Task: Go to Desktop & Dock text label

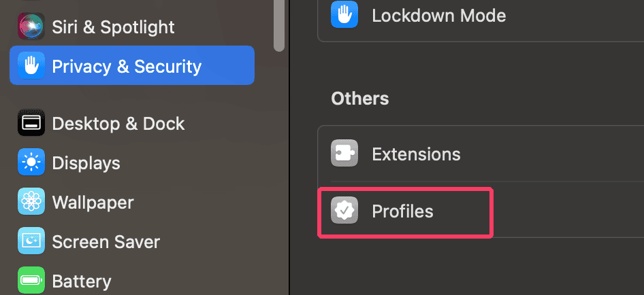Action: pos(118,124)
